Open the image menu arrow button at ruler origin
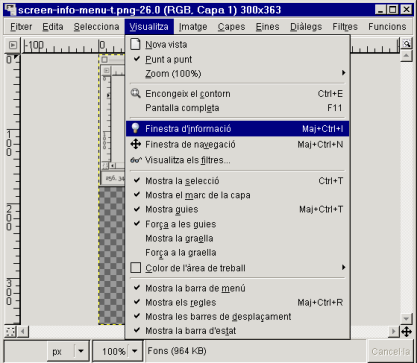 [x=12, y=45]
